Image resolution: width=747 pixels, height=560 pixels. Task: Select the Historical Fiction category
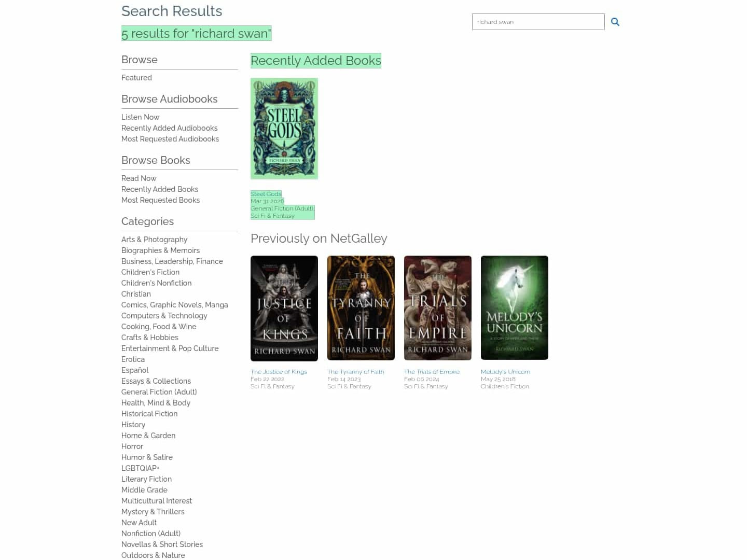click(149, 414)
